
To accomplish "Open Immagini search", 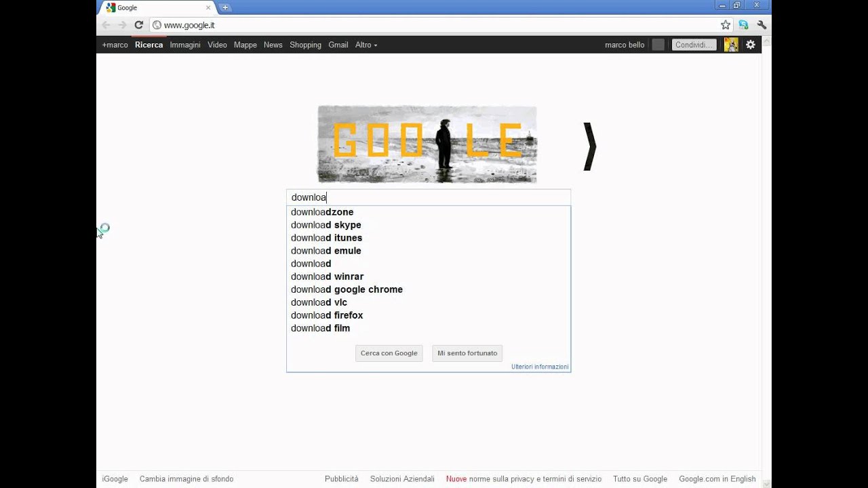I will pyautogui.click(x=185, y=45).
